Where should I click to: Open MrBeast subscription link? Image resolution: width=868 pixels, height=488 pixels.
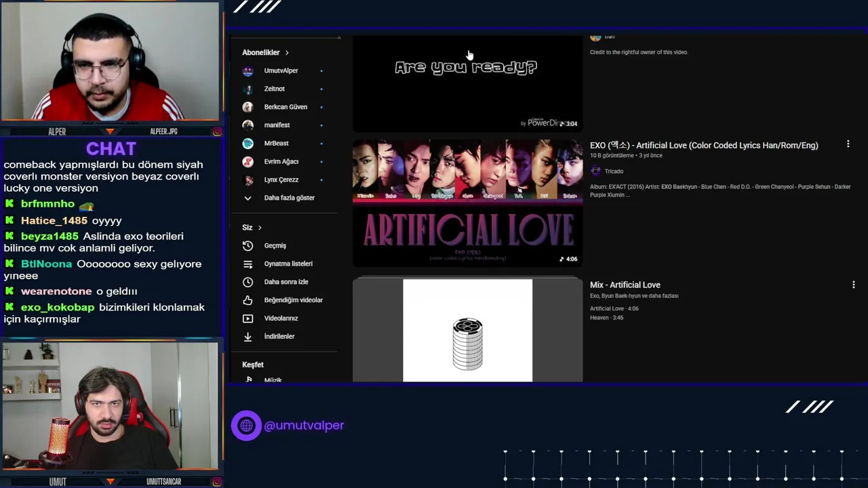click(x=276, y=143)
